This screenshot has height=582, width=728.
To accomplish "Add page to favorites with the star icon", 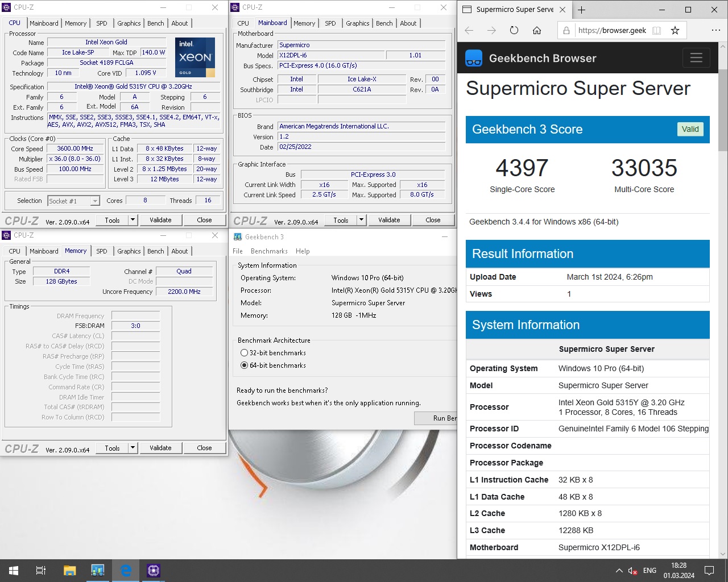I will point(675,31).
